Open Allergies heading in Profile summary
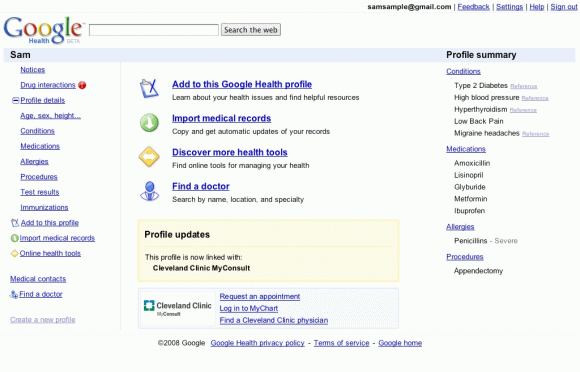This screenshot has width=580, height=372. [x=460, y=227]
